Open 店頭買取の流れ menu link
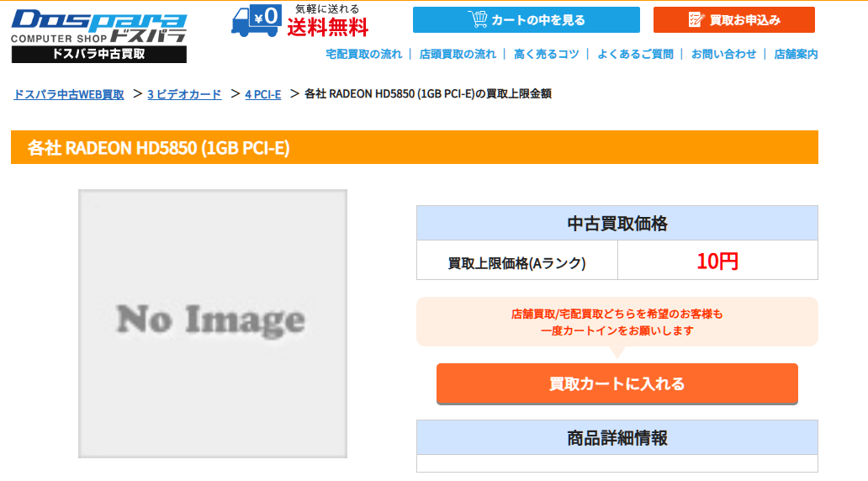 click(x=458, y=54)
